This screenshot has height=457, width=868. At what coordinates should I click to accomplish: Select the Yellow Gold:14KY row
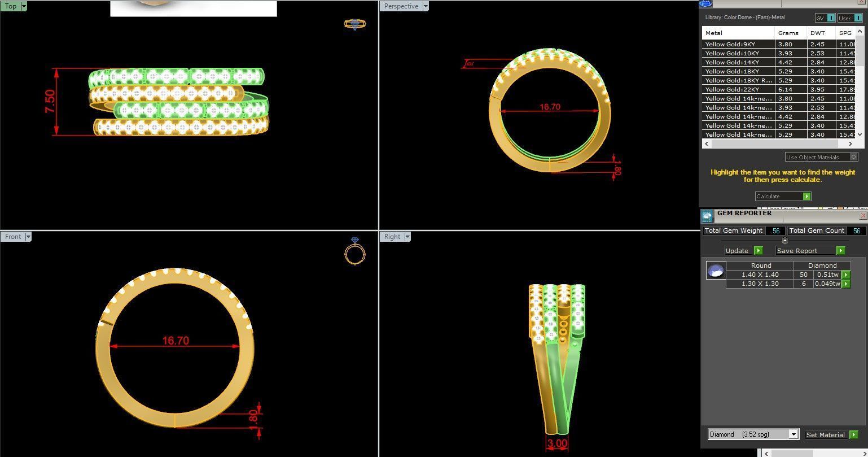pyautogui.click(x=779, y=62)
